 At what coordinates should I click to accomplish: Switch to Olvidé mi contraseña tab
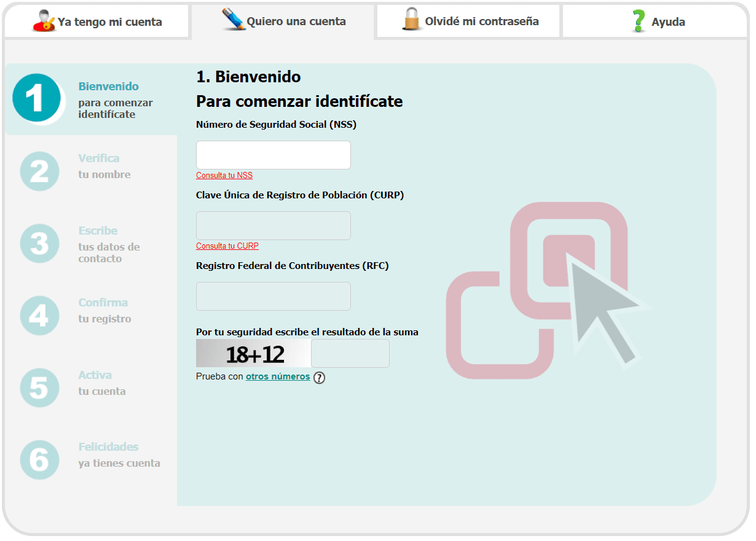click(481, 21)
